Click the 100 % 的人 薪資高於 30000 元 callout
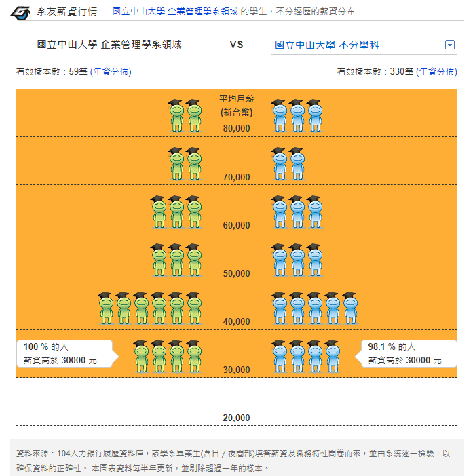This screenshot has height=476, width=475. [67, 354]
